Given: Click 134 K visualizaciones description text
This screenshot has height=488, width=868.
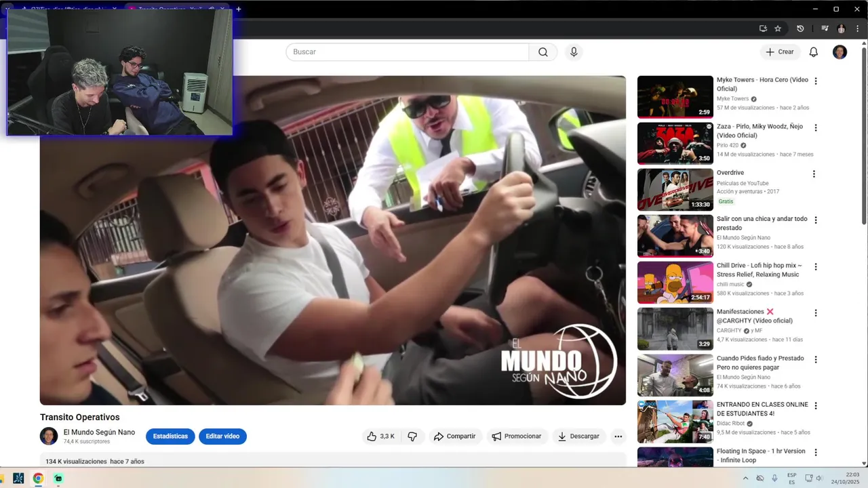Looking at the screenshot, I should [76, 462].
